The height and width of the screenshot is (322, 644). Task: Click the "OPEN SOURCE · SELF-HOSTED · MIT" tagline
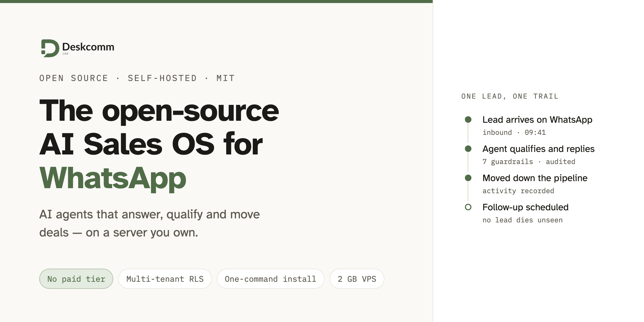137,78
